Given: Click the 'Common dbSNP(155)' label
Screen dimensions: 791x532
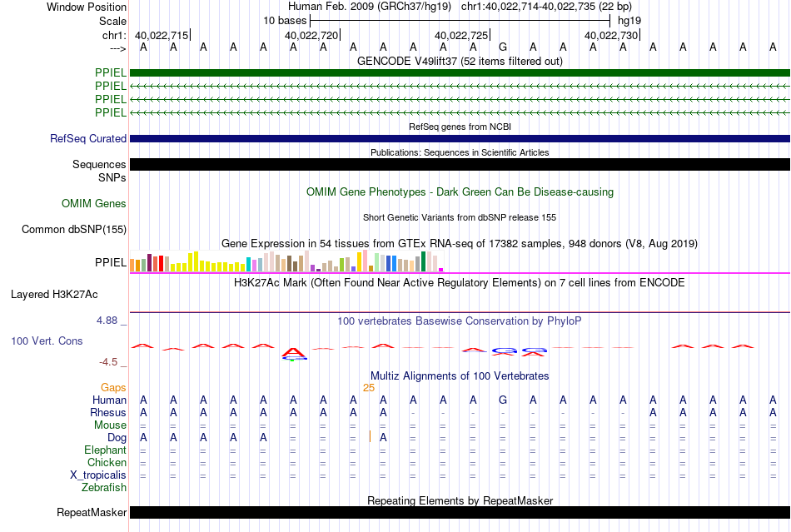Looking at the screenshot, I should click(x=74, y=230).
